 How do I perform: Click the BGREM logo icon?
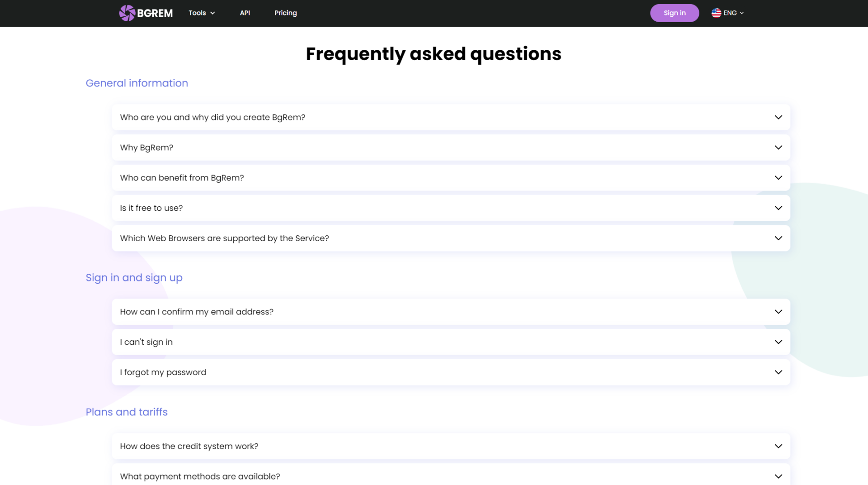tap(127, 13)
